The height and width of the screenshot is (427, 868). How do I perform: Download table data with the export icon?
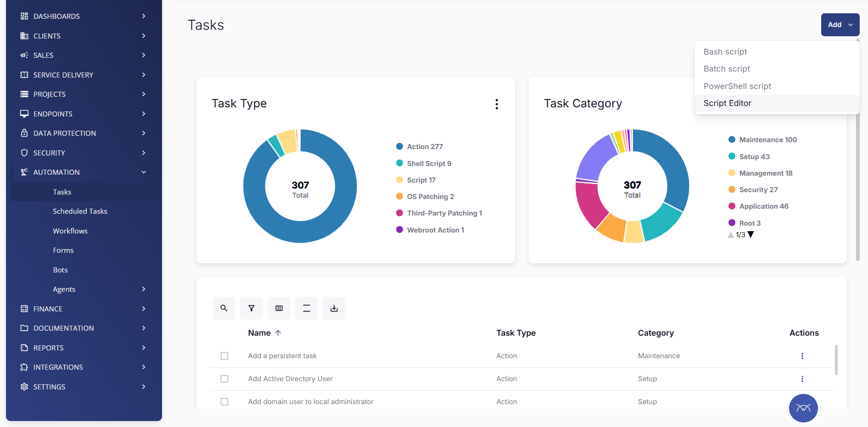334,308
